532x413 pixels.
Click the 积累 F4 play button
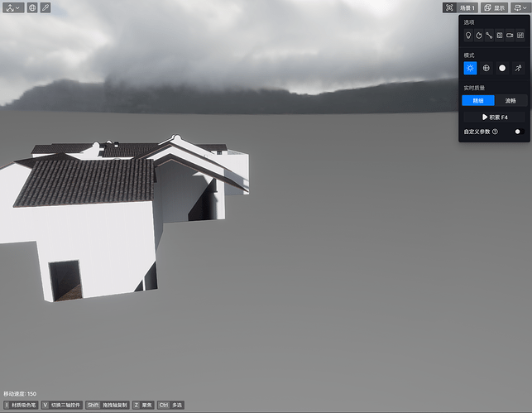[x=495, y=118]
